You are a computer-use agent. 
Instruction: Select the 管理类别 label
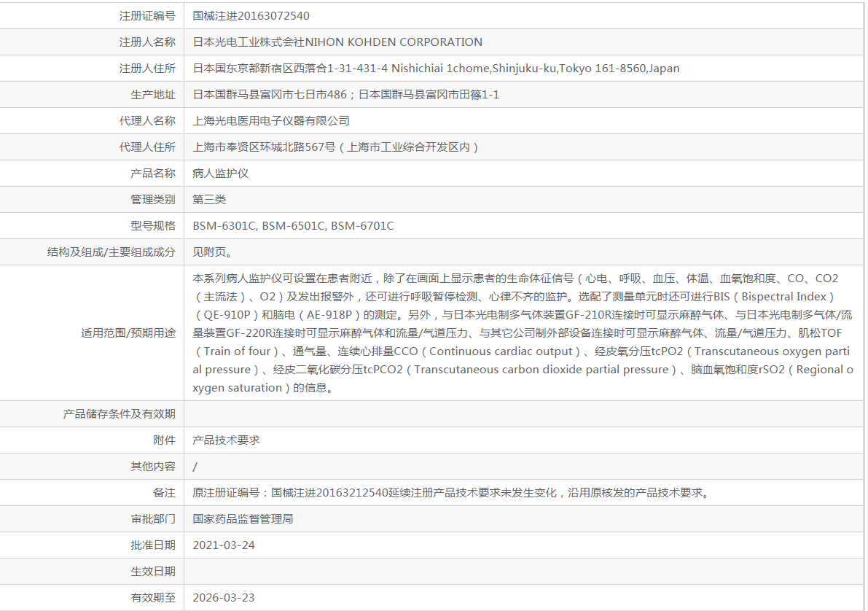(x=153, y=200)
